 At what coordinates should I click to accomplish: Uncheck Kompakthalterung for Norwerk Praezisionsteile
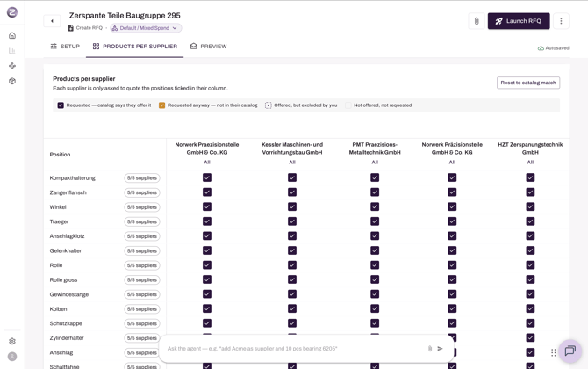coord(207,177)
